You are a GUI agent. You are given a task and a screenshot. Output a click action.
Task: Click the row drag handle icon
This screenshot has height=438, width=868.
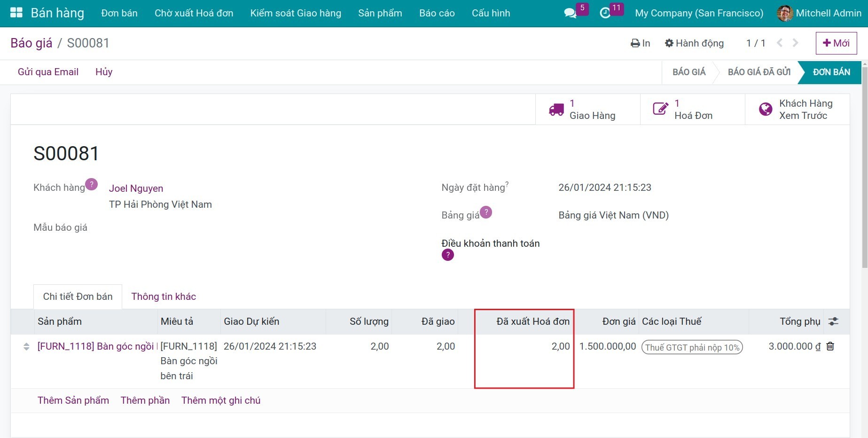[x=26, y=347]
